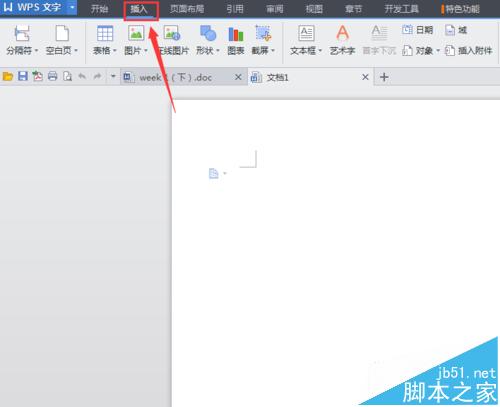Image resolution: width=500 pixels, height=407 pixels.
Task: Expand the 文本框 dropdown arrow
Action: coord(320,51)
